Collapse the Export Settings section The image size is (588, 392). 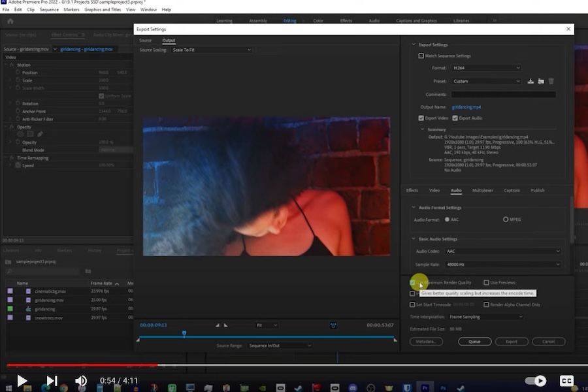point(414,44)
